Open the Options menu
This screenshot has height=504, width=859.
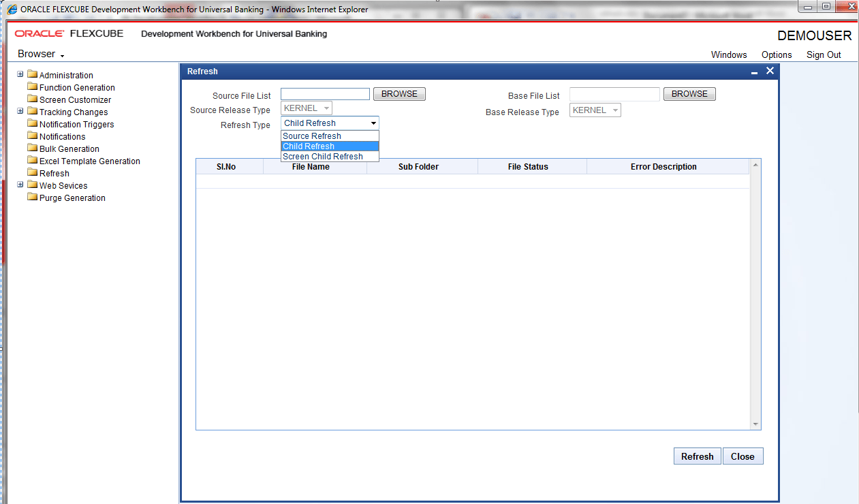[777, 55]
